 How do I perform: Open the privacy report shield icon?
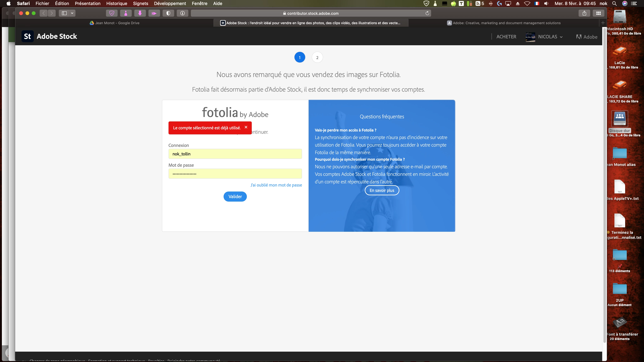tap(168, 13)
